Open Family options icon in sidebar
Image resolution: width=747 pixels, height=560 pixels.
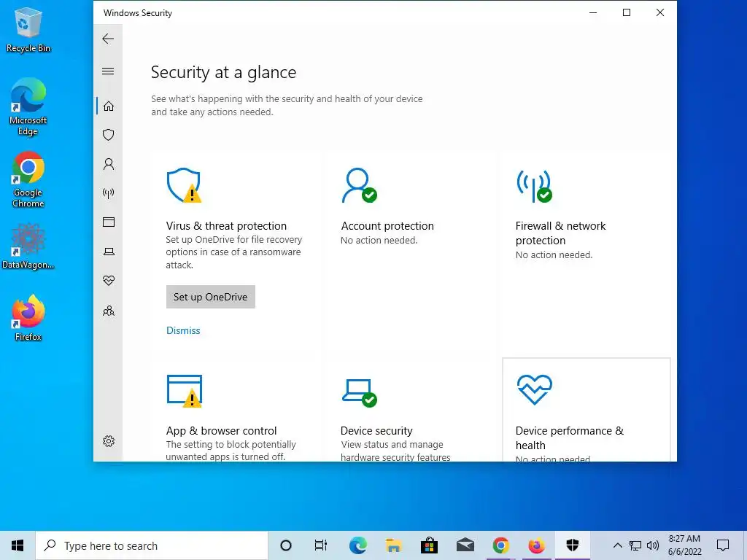point(109,311)
